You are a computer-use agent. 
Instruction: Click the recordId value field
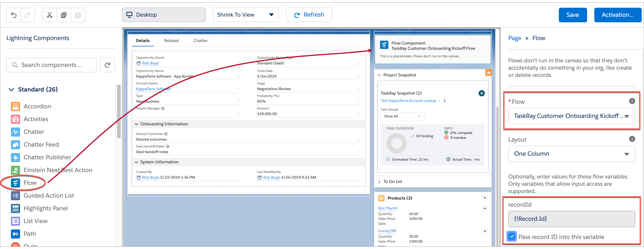tap(572, 219)
